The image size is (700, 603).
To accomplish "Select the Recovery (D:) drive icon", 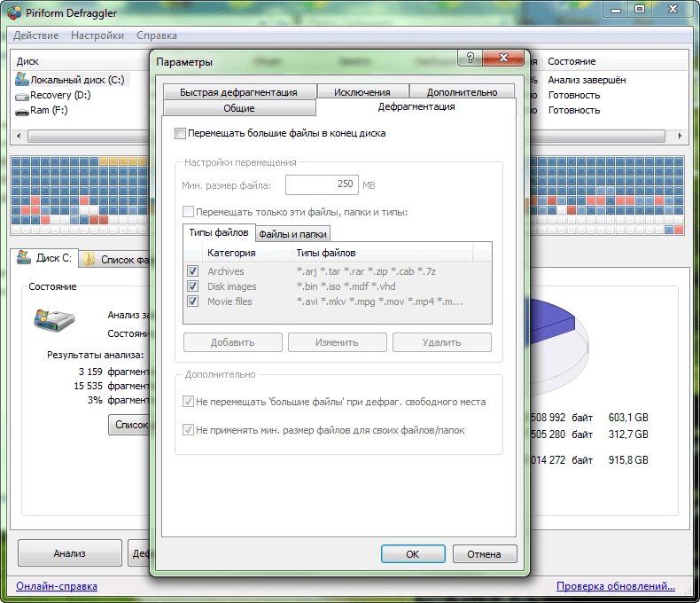I will click(x=22, y=96).
